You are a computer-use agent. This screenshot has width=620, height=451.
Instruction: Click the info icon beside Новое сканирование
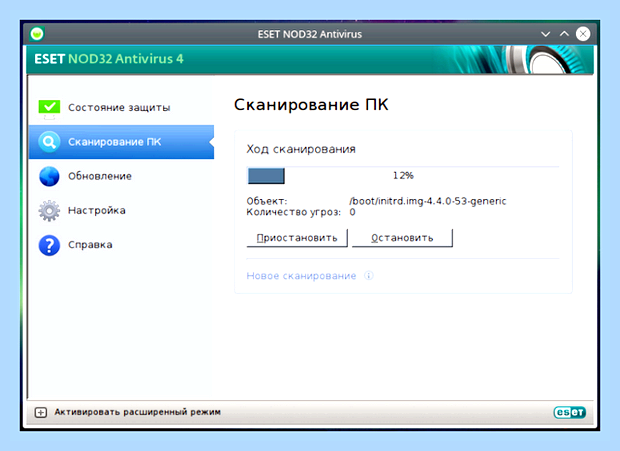click(x=369, y=276)
